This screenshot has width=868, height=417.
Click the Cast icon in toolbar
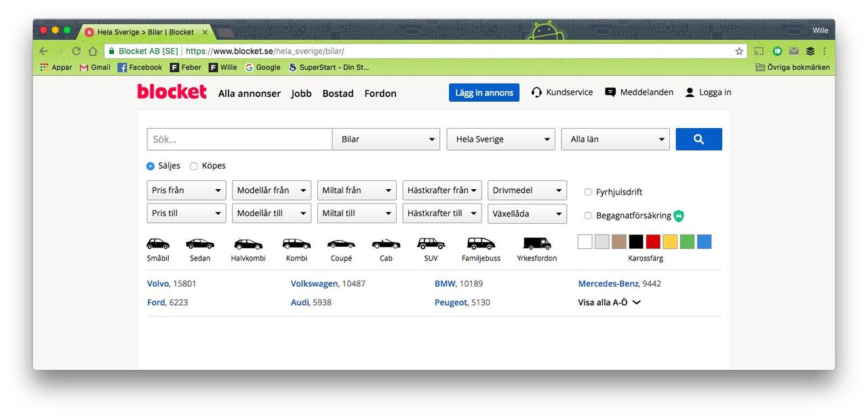point(759,51)
